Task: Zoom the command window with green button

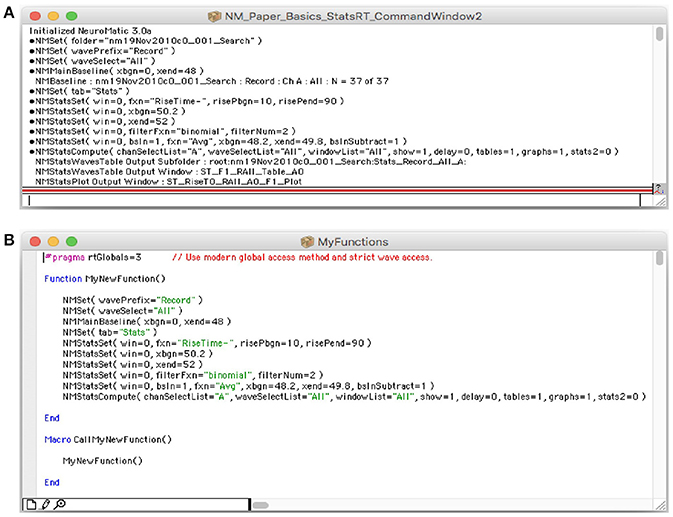Action: 72,16
